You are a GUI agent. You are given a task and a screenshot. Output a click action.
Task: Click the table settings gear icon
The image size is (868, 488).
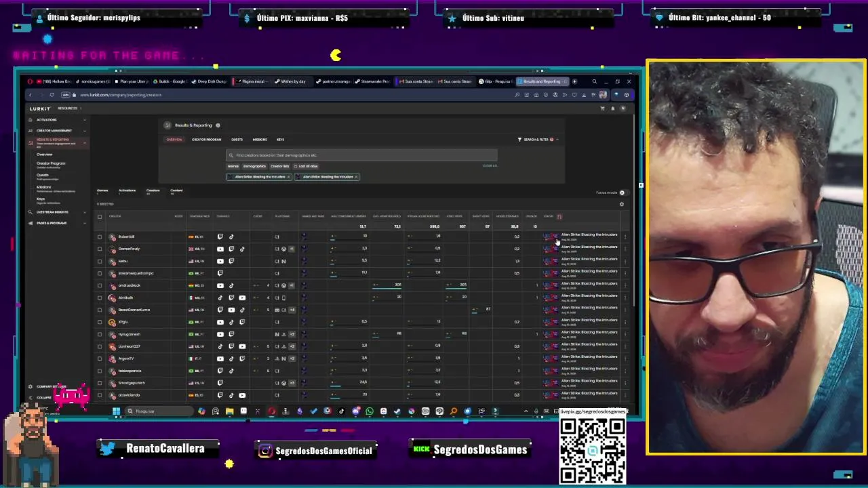pos(621,204)
